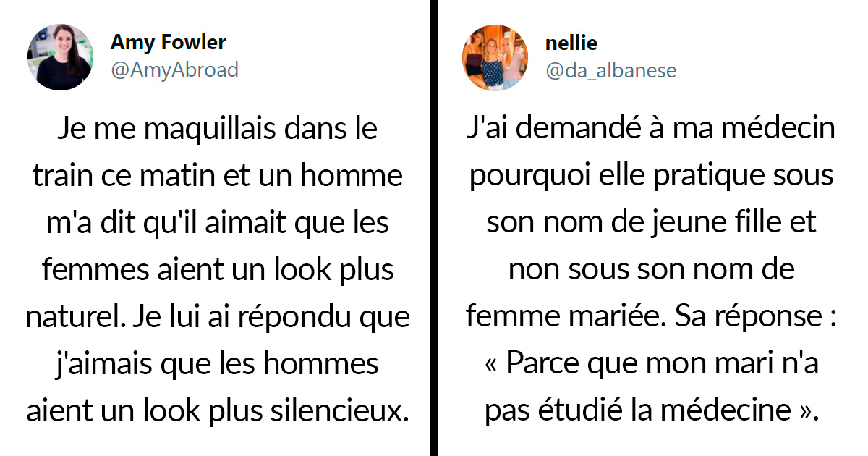Click the line "pas étudié la médecine »."
Image resolution: width=868 pixels, height=456 pixels.
[x=651, y=410]
